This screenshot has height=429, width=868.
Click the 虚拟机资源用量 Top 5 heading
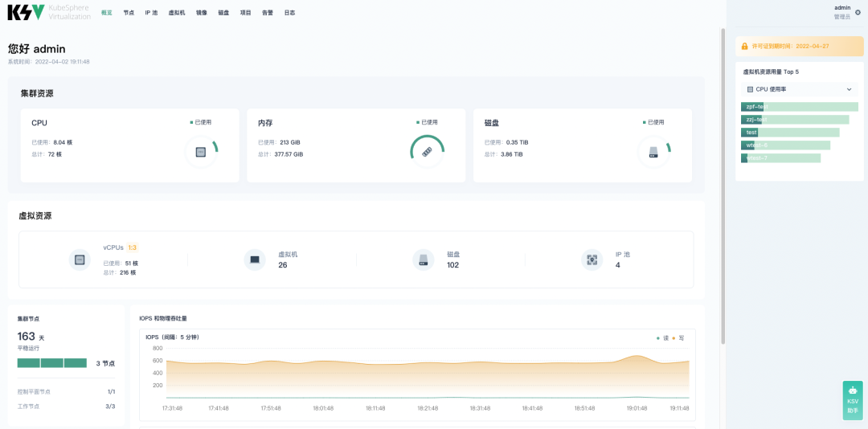pos(771,72)
